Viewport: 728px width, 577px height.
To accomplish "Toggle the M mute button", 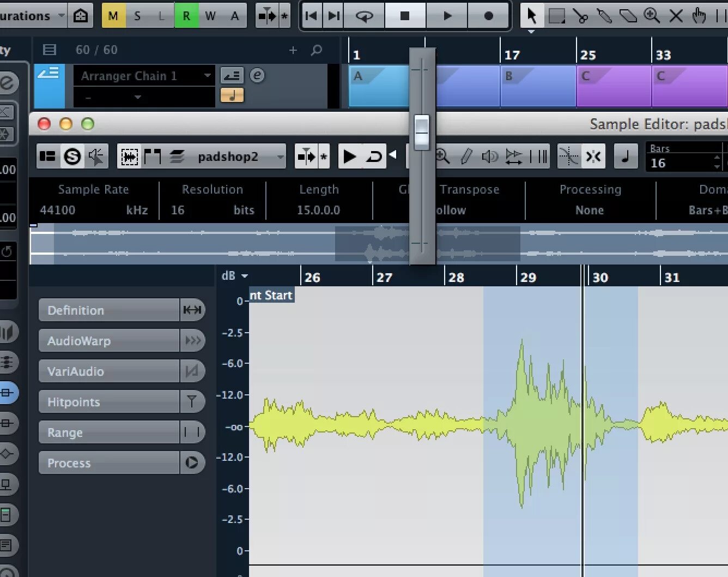I will tap(112, 16).
